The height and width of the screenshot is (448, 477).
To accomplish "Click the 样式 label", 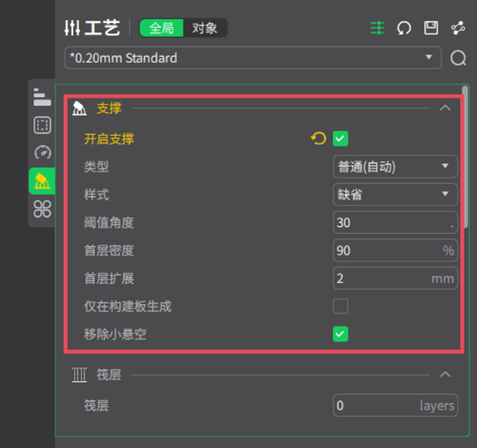I will pos(96,195).
